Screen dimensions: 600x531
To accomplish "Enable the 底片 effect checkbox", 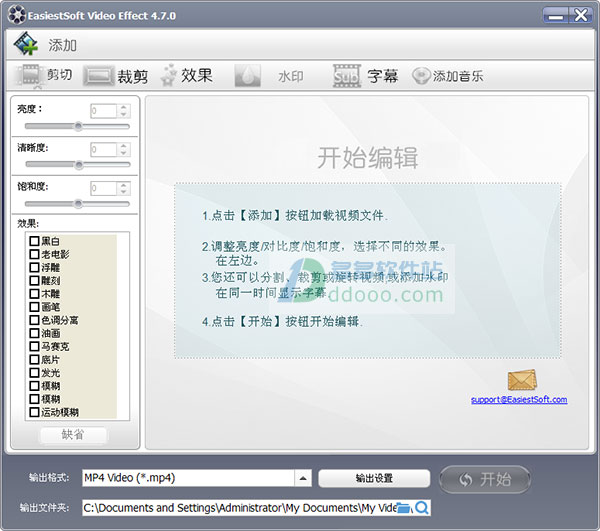I will [x=34, y=360].
